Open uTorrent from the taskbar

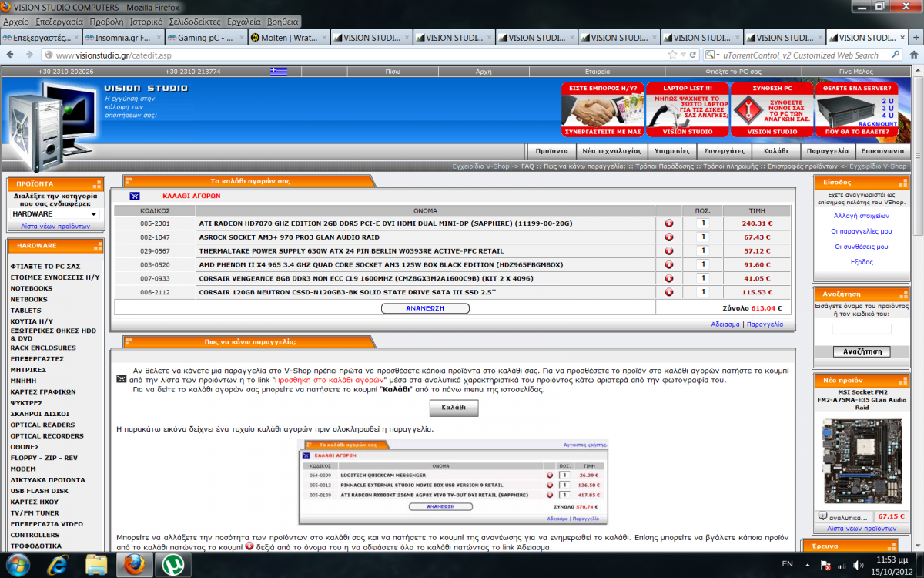tap(172, 564)
